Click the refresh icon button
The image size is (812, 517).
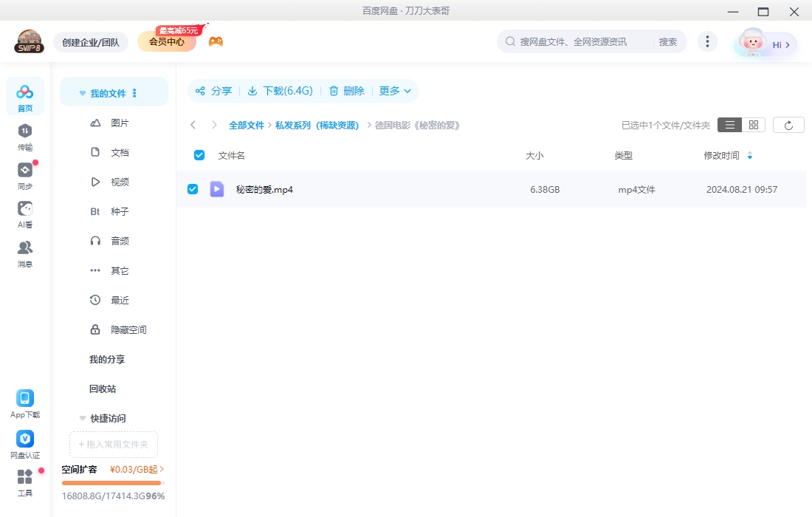(x=788, y=125)
